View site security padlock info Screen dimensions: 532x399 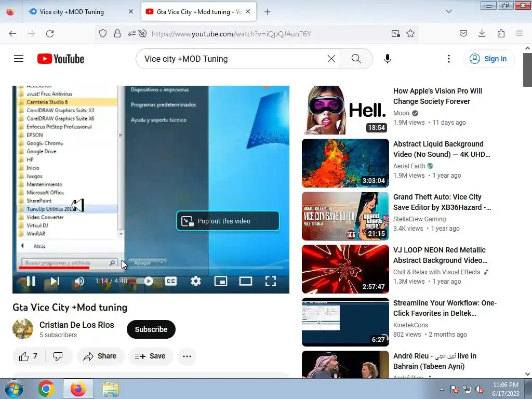coord(117,34)
